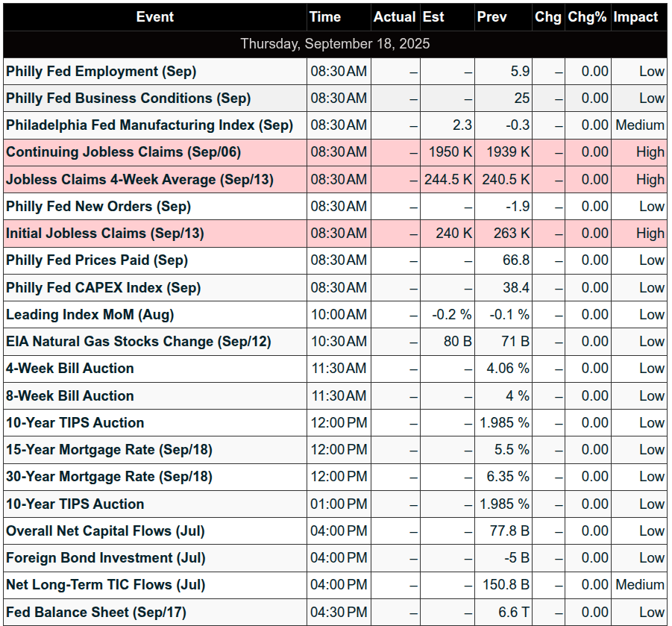Click the Chg% column header
Viewport: 672px width, 626px height.
click(588, 17)
